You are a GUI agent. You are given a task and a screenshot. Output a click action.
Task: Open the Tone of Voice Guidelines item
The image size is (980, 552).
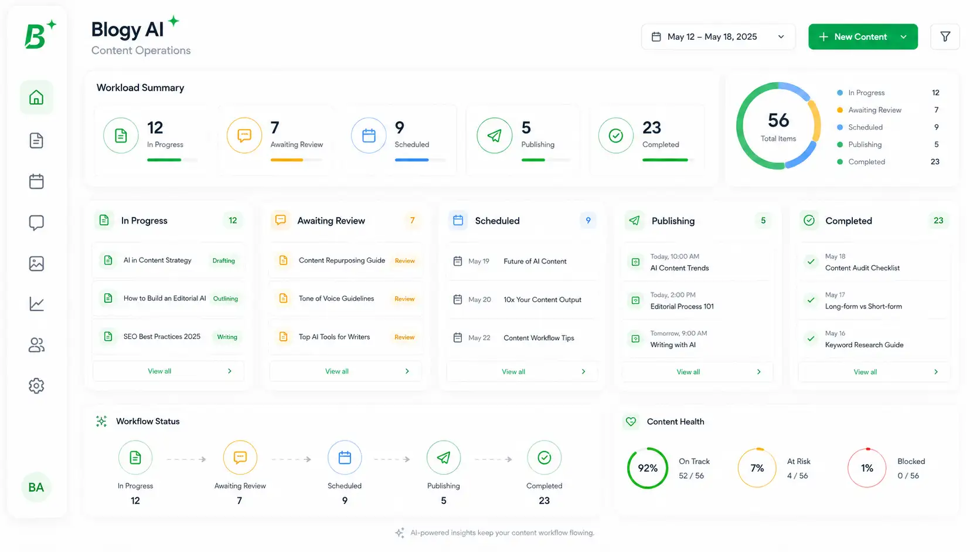345,299
